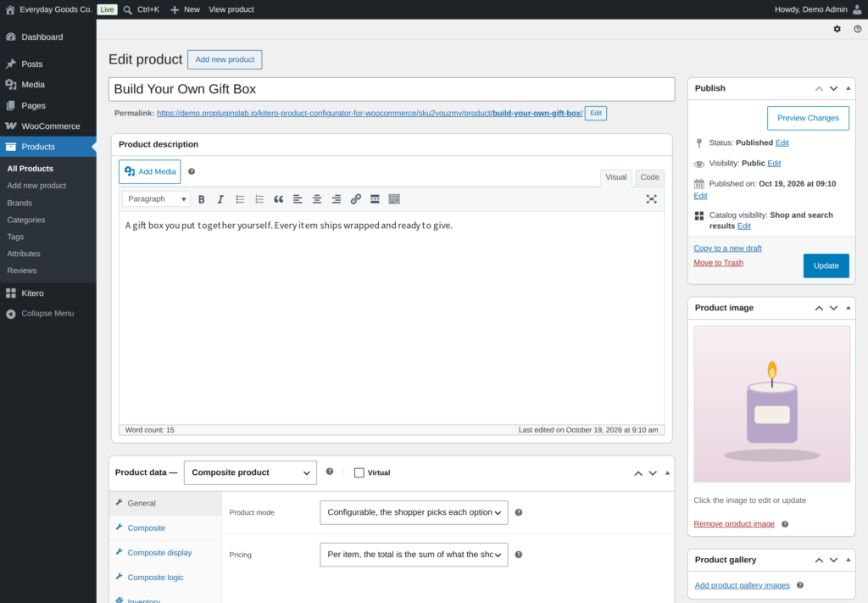The image size is (868, 603).
Task: Align text center in description
Action: coord(317,199)
